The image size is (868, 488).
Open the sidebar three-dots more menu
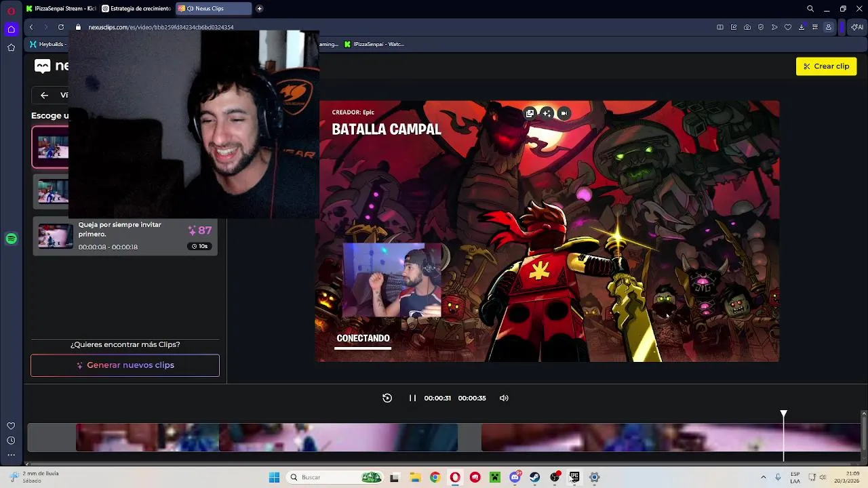click(11, 455)
